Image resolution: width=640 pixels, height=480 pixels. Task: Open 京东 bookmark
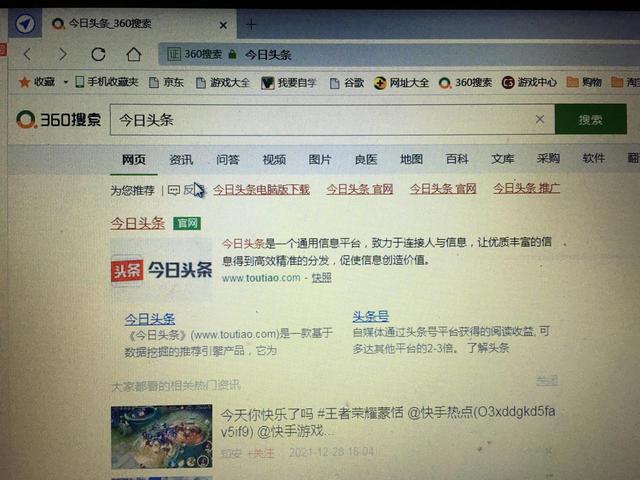[167, 82]
